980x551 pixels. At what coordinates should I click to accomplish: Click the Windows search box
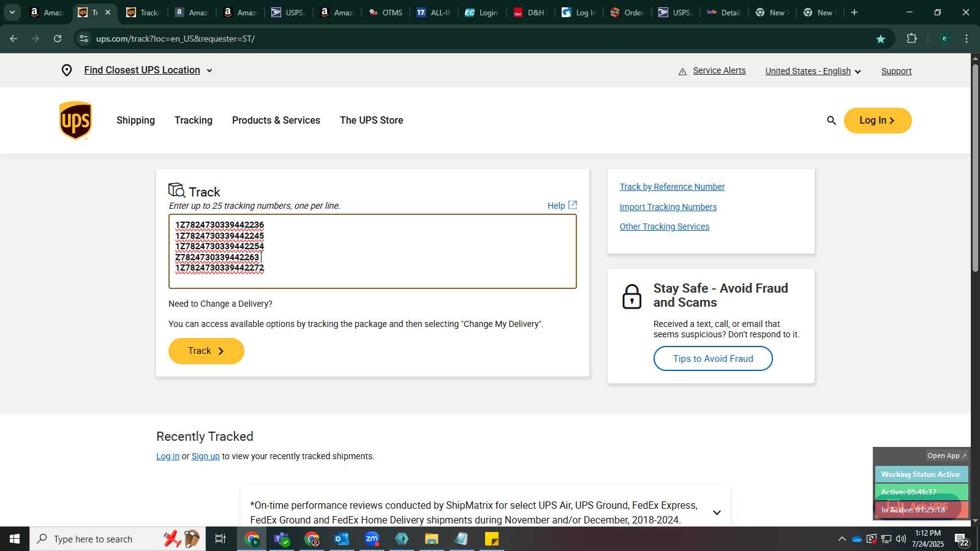pos(118,539)
